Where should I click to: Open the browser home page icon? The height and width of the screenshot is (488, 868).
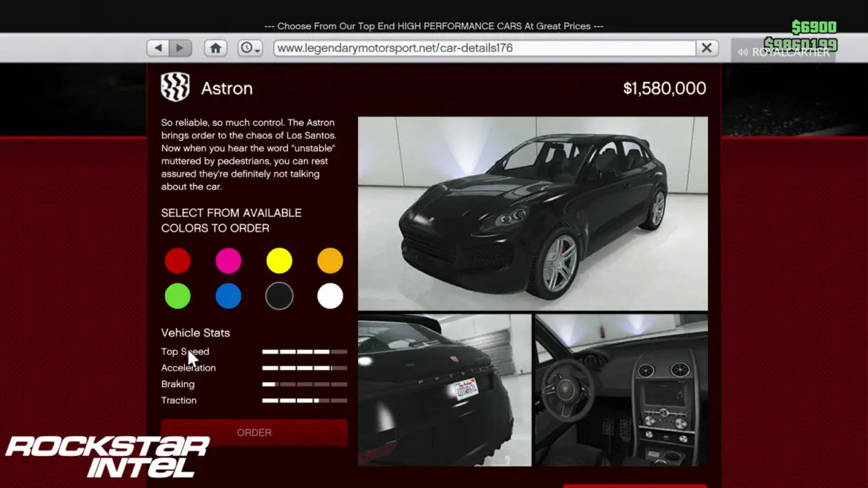click(x=216, y=48)
